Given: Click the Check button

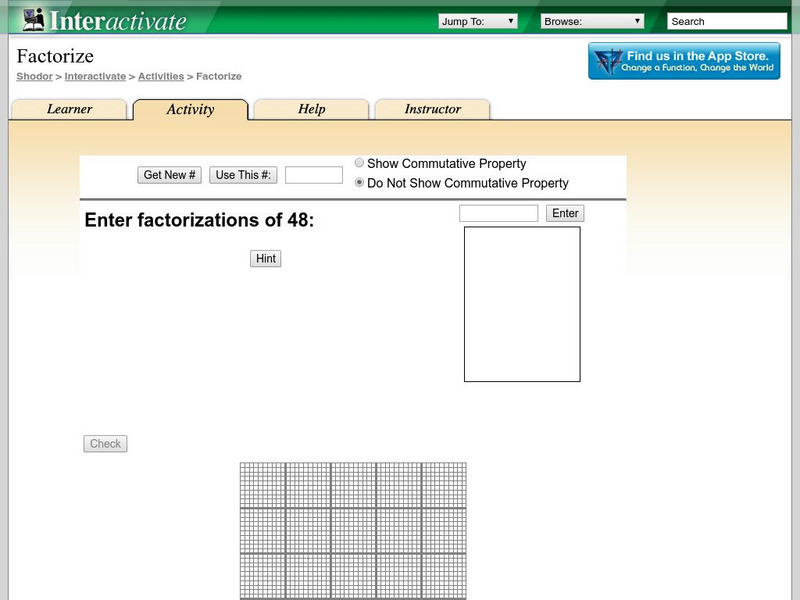Looking at the screenshot, I should [105, 444].
